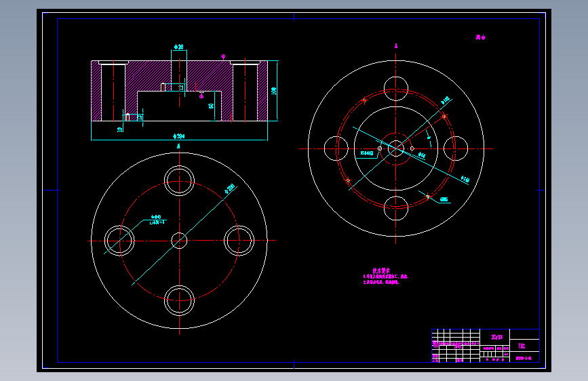The image size is (588, 381).
Task: Click the red dashed bolt circle in lower-left view
Action: coord(179,241)
